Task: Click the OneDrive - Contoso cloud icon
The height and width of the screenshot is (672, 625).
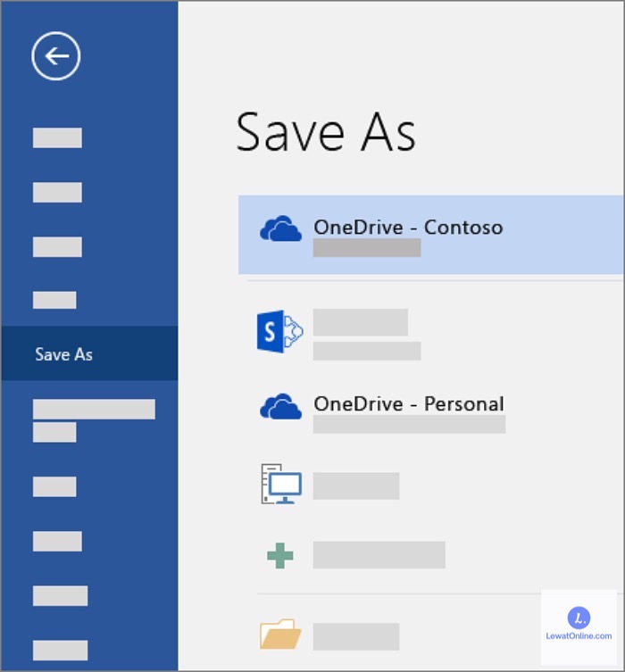Action: [280, 228]
